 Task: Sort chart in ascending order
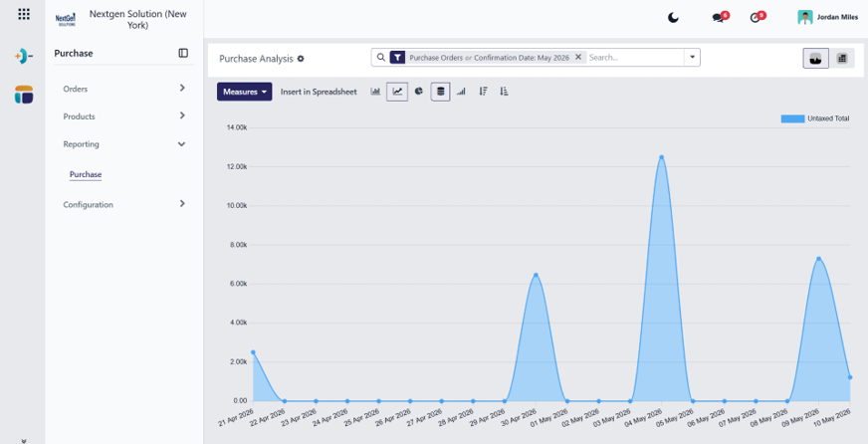point(504,92)
